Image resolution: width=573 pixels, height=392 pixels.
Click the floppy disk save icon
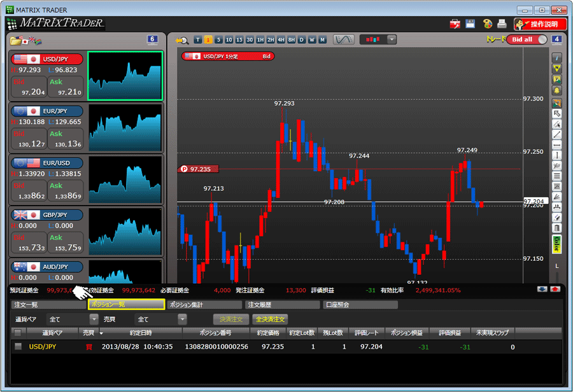470,24
